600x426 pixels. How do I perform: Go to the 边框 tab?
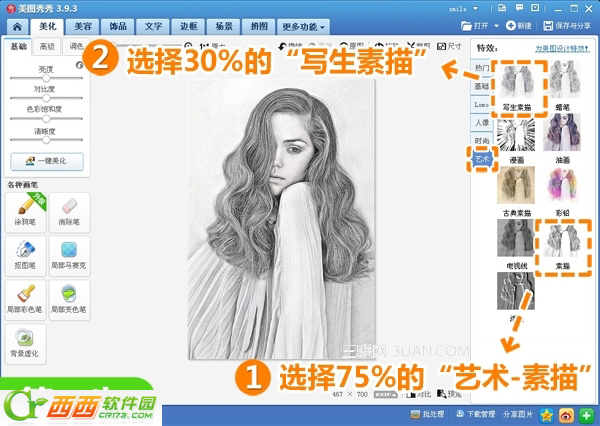pyautogui.click(x=188, y=26)
